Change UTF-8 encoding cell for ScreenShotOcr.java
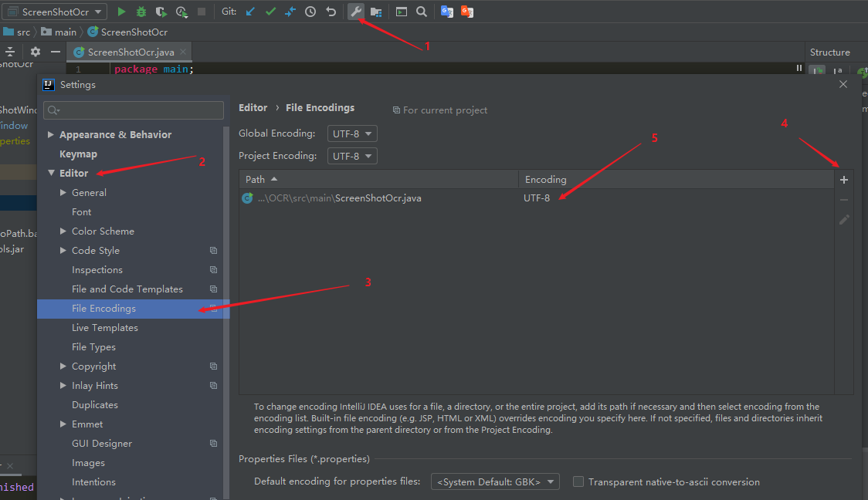 tap(537, 198)
